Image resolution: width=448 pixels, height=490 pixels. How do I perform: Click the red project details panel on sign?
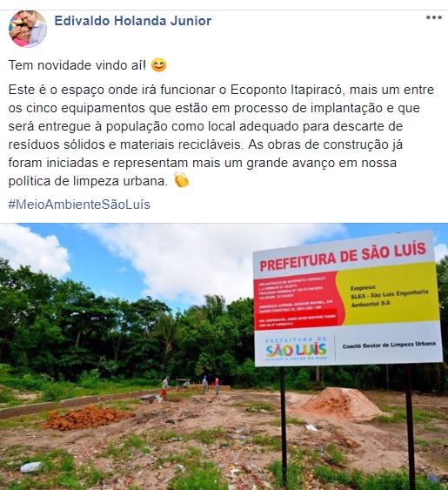[x=297, y=300]
